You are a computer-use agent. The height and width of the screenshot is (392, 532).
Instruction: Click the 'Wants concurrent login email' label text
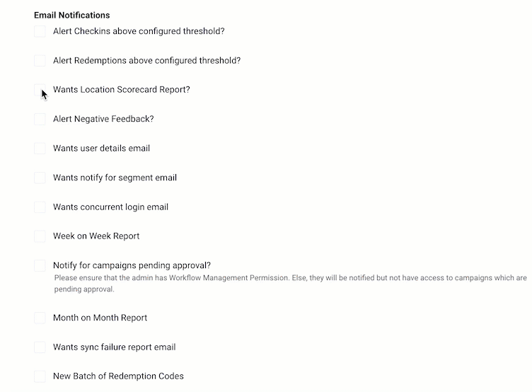click(110, 207)
